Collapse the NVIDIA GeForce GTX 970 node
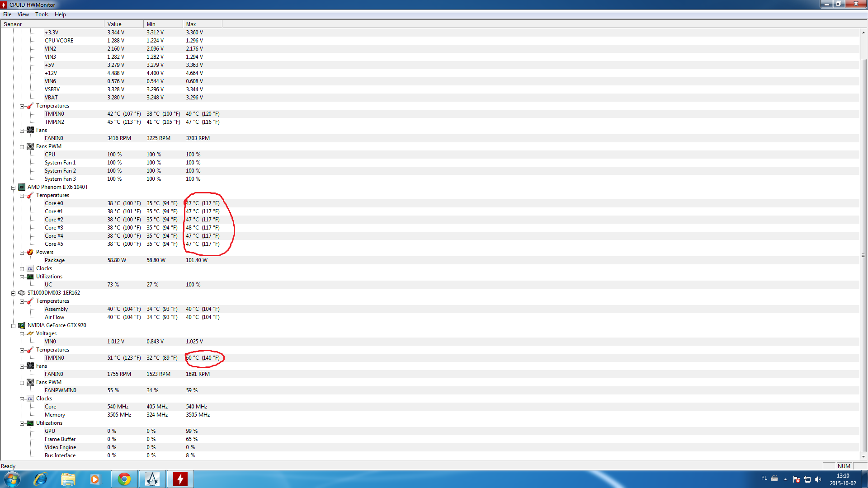868x488 pixels. click(13, 326)
